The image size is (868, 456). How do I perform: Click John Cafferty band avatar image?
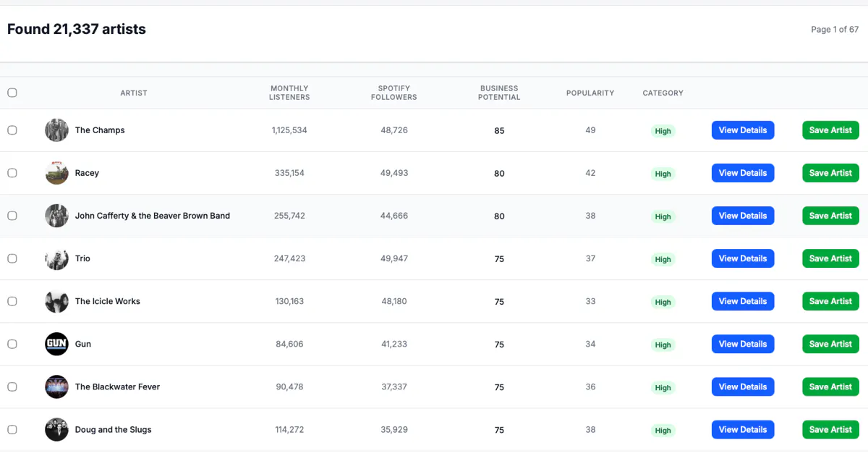point(56,216)
